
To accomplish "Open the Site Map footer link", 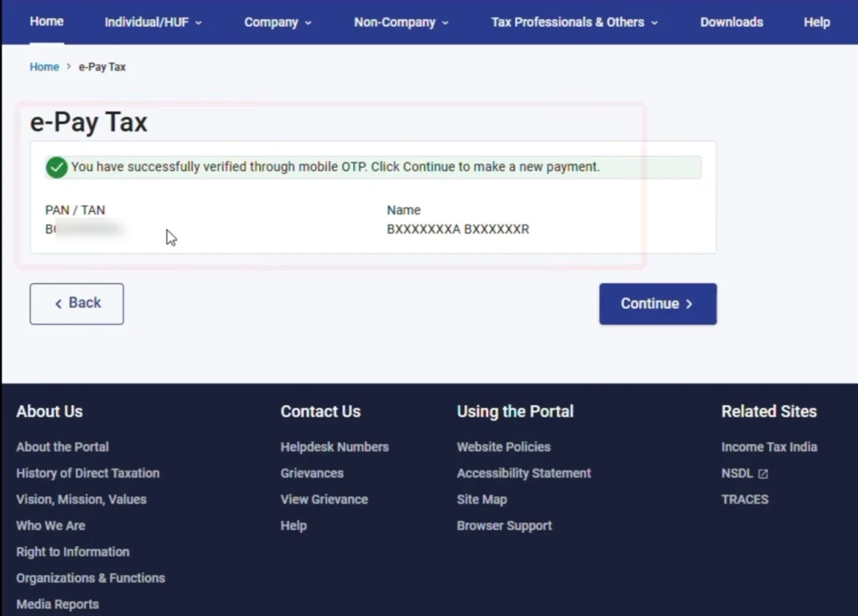I will click(x=481, y=500).
